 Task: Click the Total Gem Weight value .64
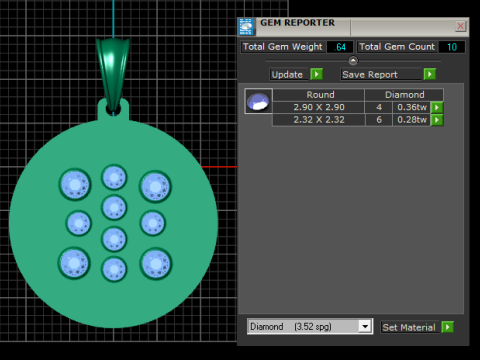[340, 47]
